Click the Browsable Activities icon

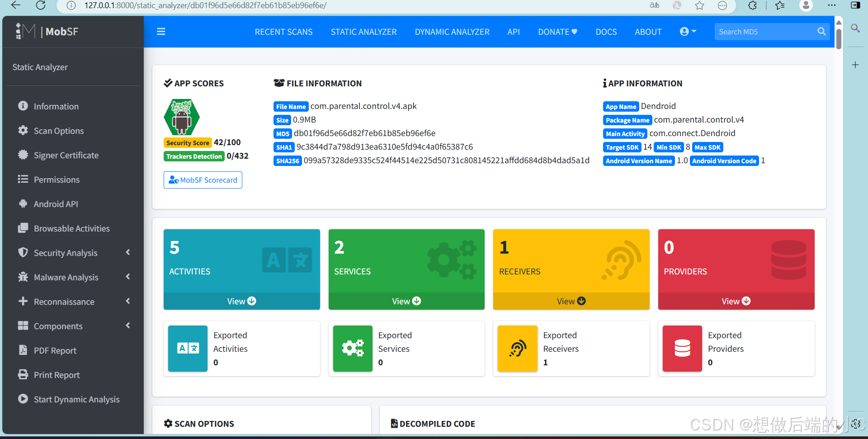(23, 228)
